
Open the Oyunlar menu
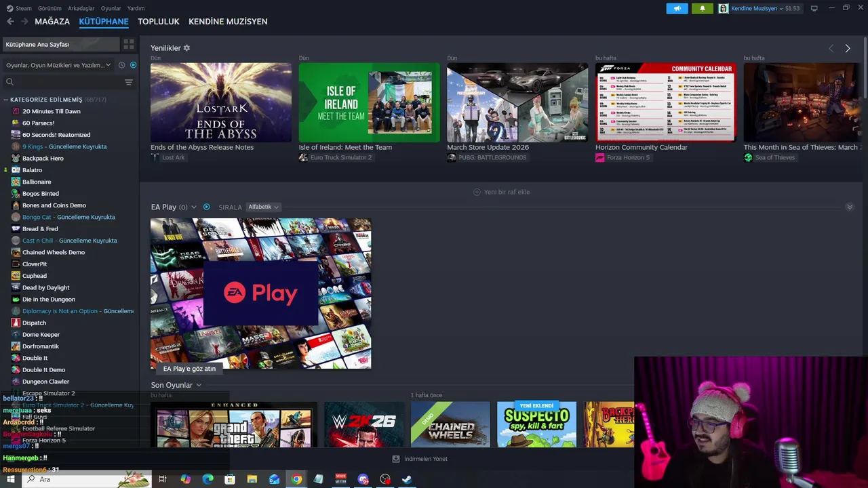pos(111,8)
